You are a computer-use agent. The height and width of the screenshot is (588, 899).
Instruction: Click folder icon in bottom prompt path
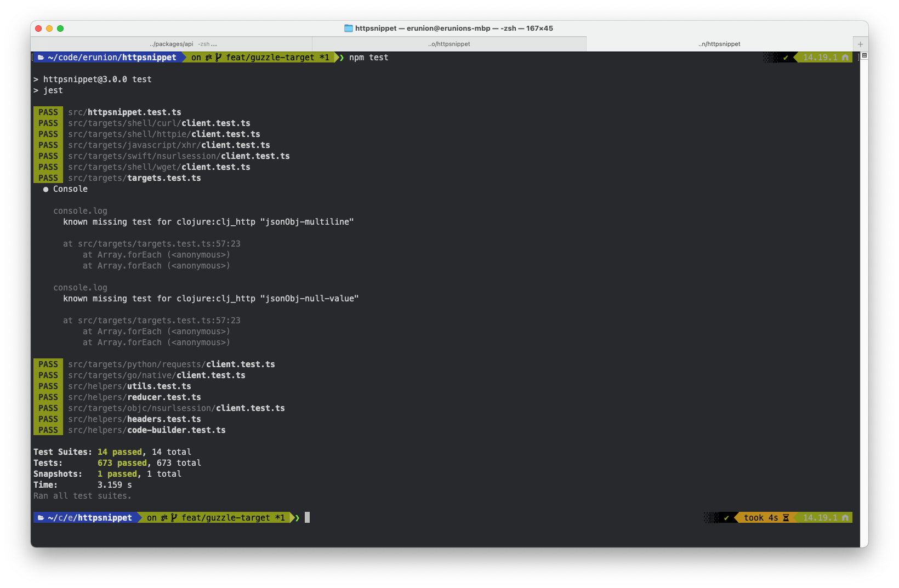[41, 518]
